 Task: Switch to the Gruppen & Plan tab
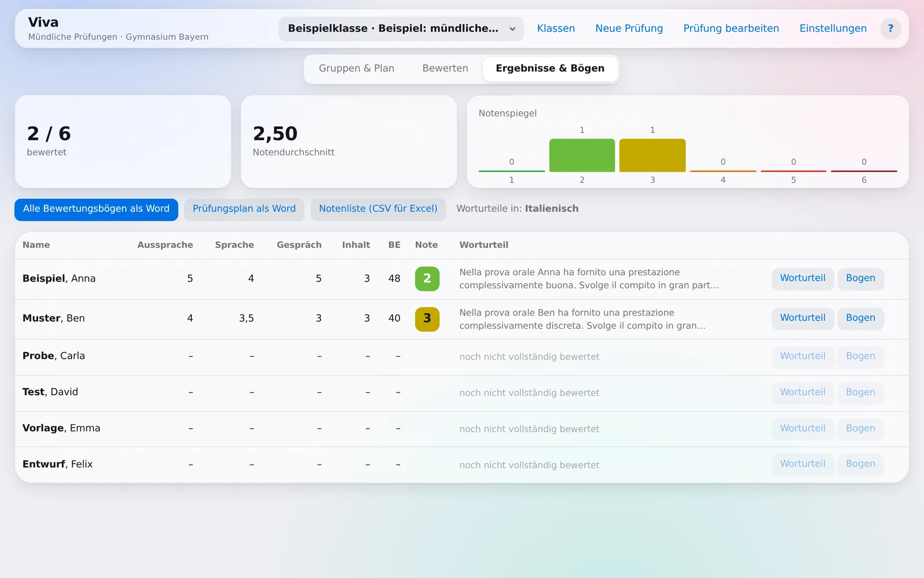pos(356,68)
